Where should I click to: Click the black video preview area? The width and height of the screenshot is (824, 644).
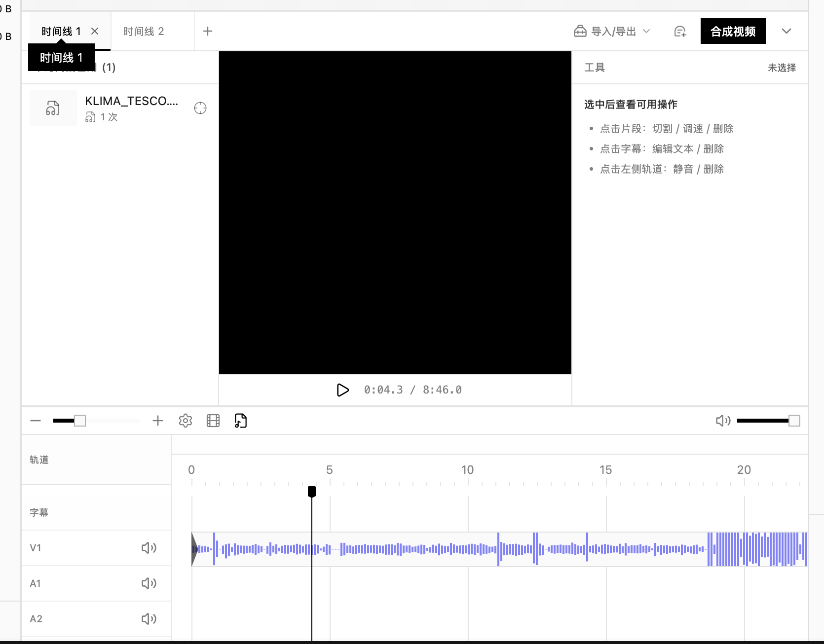tap(395, 213)
